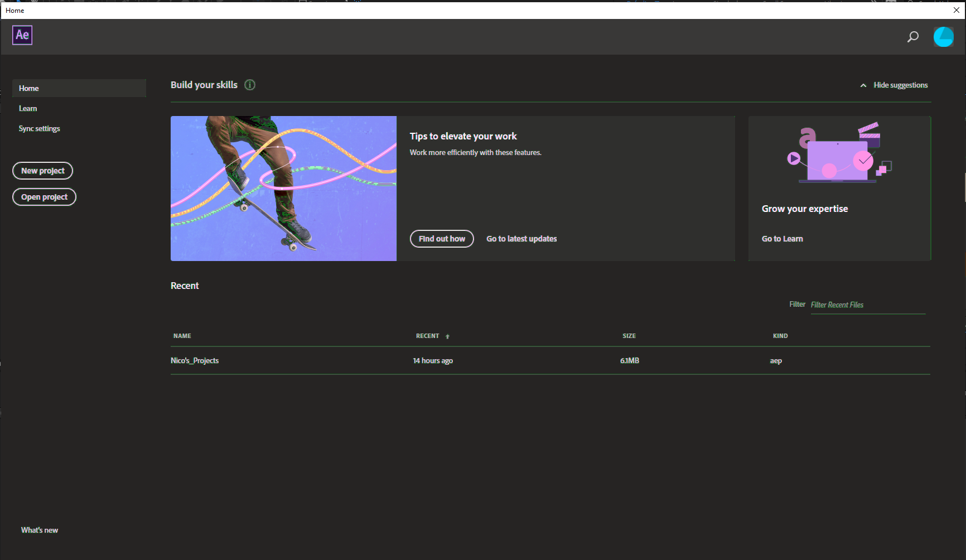Open the recent project Nico's_Projects
Screen dimensions: 966x560
coord(194,360)
